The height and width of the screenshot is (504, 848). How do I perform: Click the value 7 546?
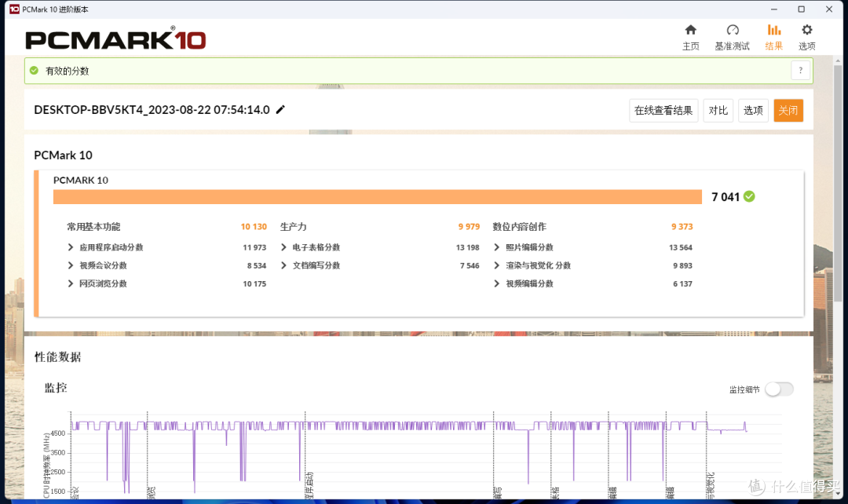pyautogui.click(x=470, y=265)
